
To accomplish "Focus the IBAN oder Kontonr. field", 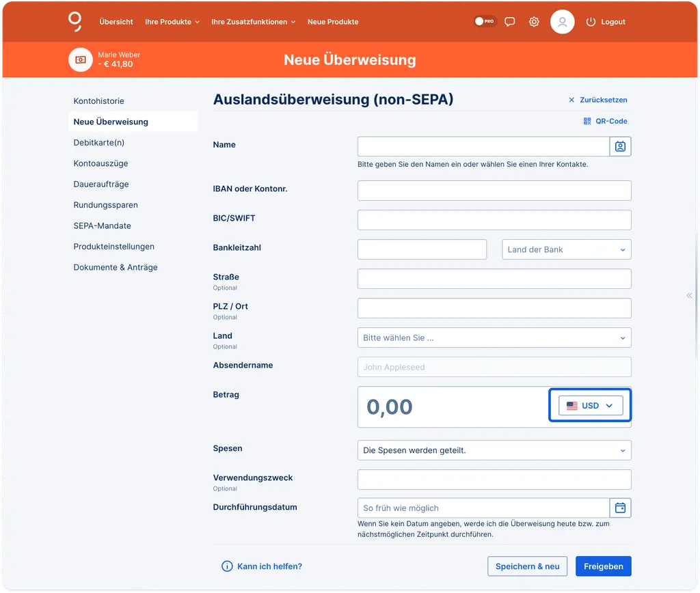I will point(494,191).
